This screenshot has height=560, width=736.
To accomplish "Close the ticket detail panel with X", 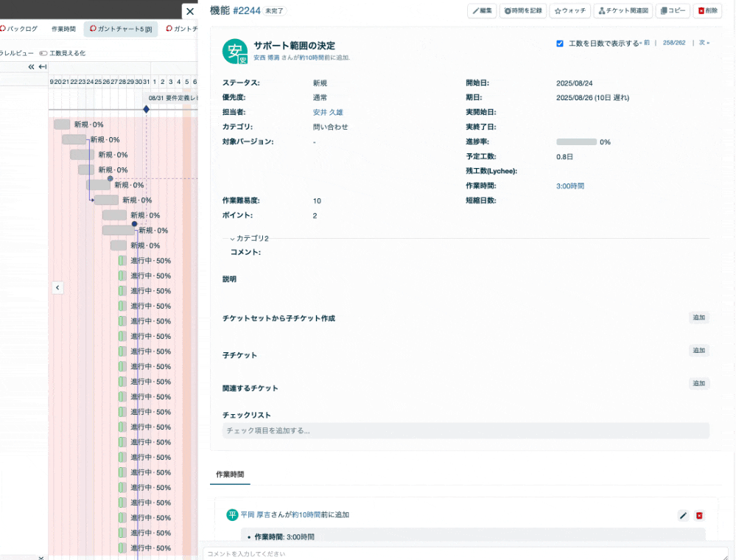I will 189,11.
